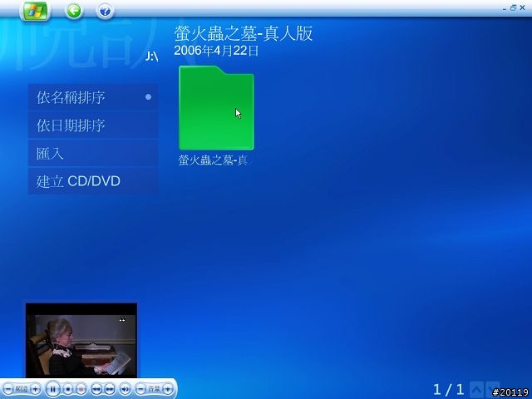Open the green 螢火蟲之墓 folder thumbnail
This screenshot has width=532, height=399.
coord(216,108)
